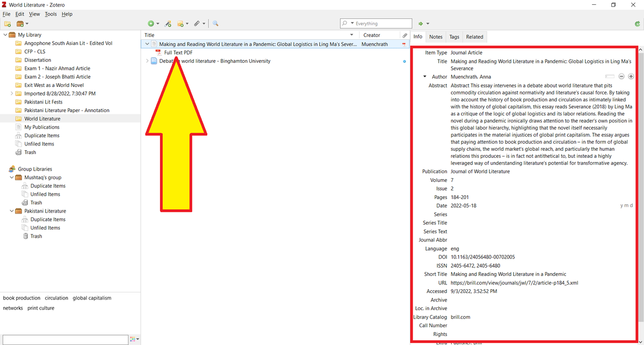Add a creator with the plus button

pyautogui.click(x=631, y=77)
